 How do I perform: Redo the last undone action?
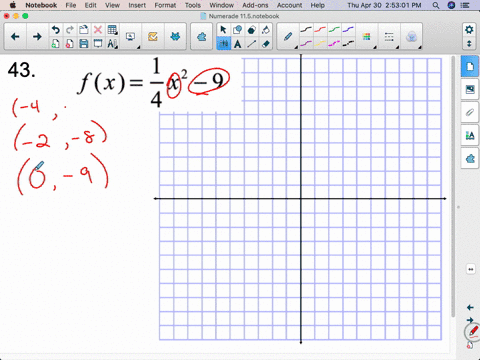click(70, 30)
